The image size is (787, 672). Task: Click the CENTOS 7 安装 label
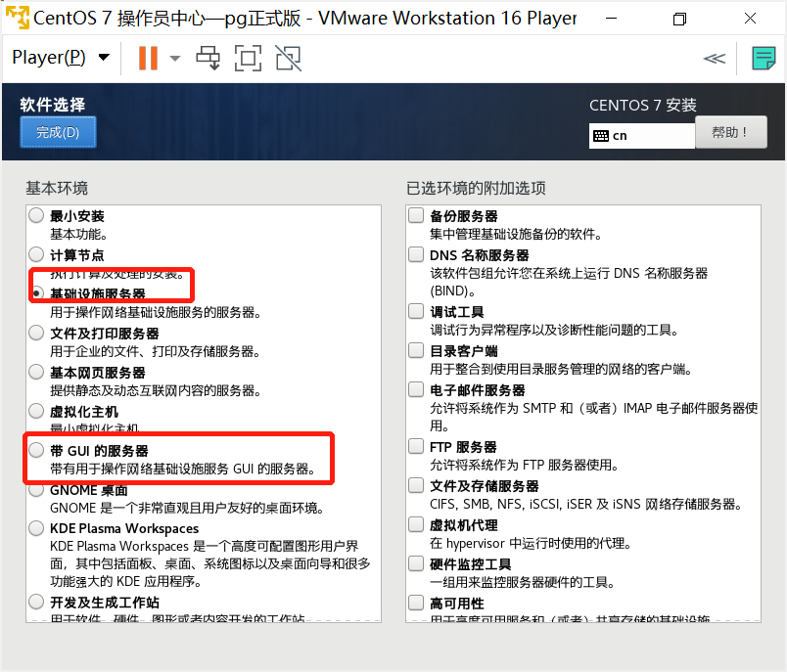coord(643,106)
